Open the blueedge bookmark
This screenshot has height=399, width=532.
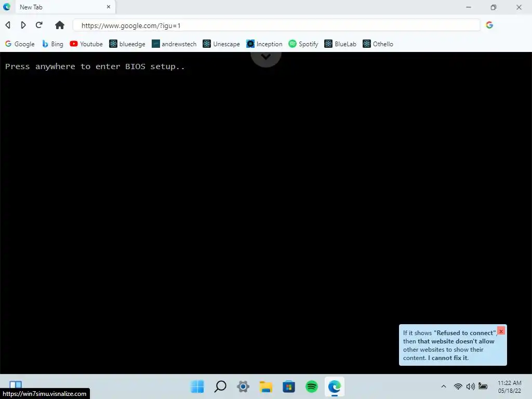(x=127, y=44)
